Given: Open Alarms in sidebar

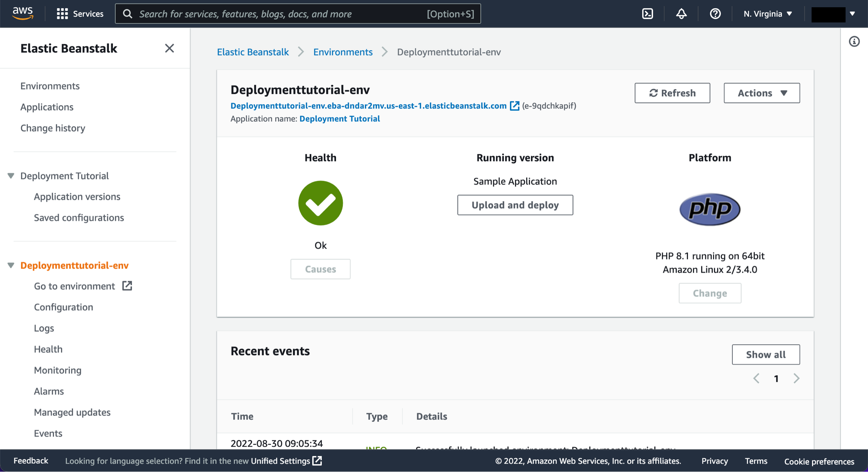Looking at the screenshot, I should coord(49,391).
